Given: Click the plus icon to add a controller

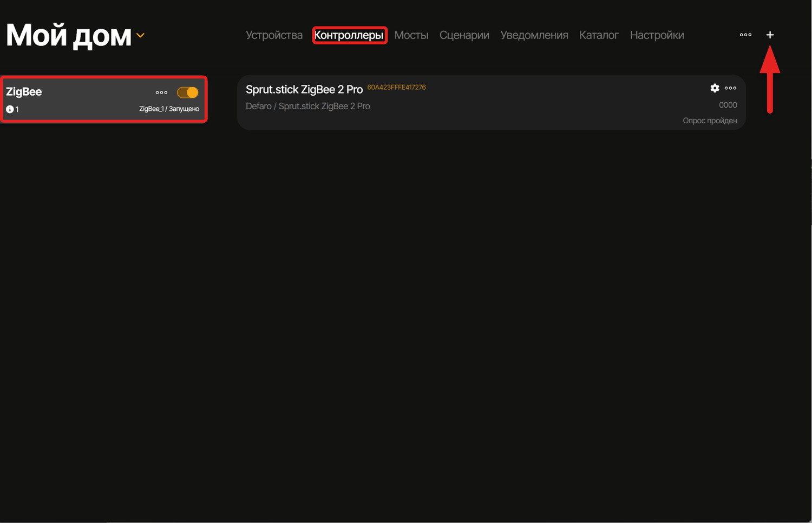Looking at the screenshot, I should (x=770, y=35).
